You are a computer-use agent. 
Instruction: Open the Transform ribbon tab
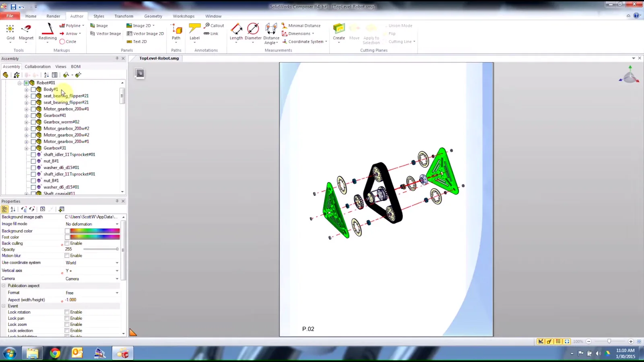pyautogui.click(x=124, y=16)
